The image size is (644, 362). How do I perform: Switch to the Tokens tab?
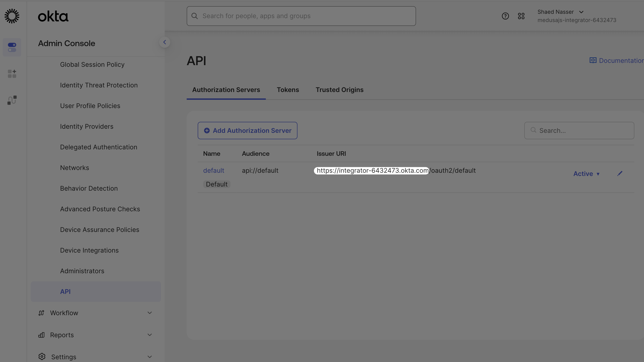[288, 90]
